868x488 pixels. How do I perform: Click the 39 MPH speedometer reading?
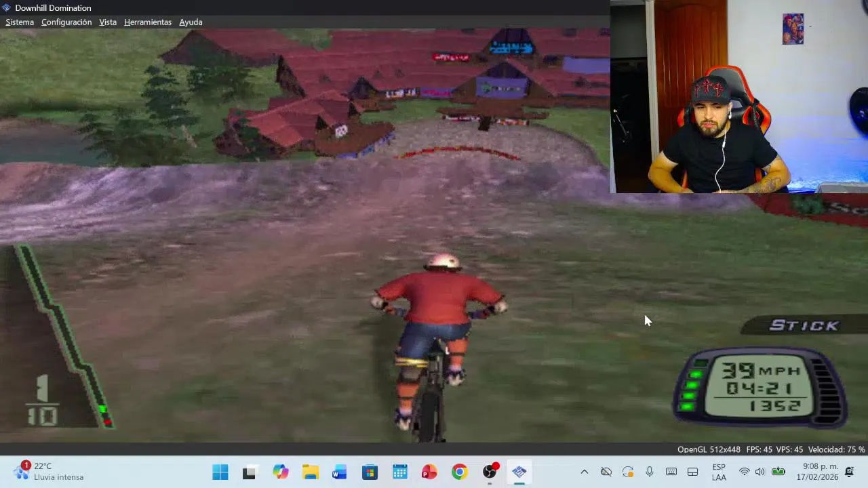tap(760, 370)
